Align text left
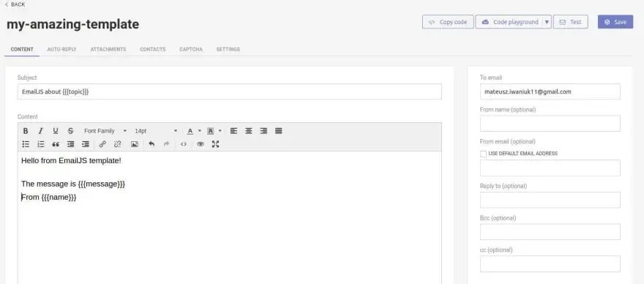 (x=233, y=131)
